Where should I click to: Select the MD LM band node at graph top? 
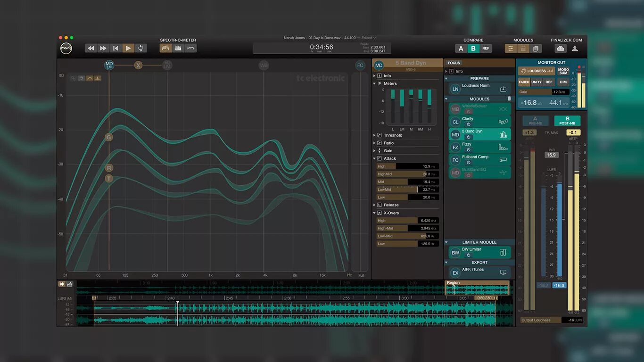(109, 65)
